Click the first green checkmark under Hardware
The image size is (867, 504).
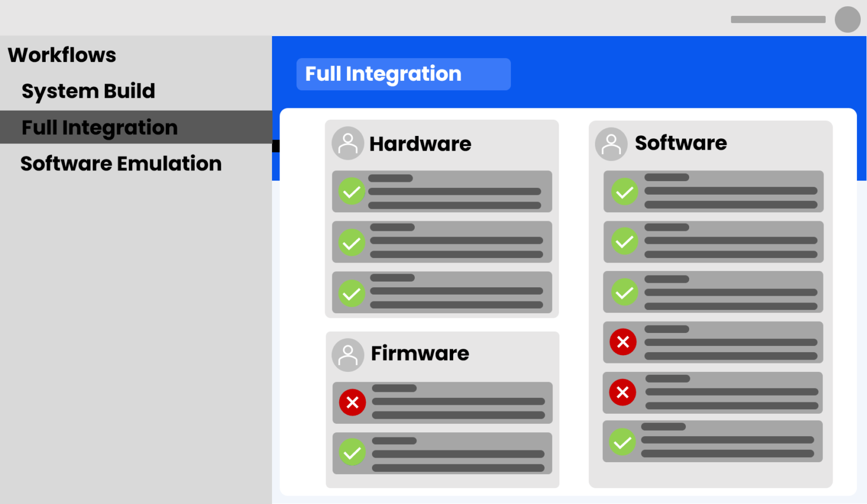352,191
